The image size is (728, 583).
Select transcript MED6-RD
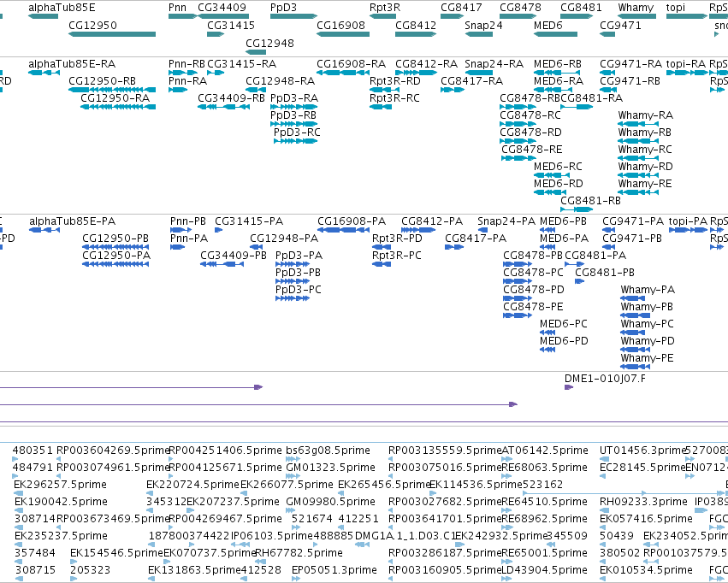click(x=558, y=184)
